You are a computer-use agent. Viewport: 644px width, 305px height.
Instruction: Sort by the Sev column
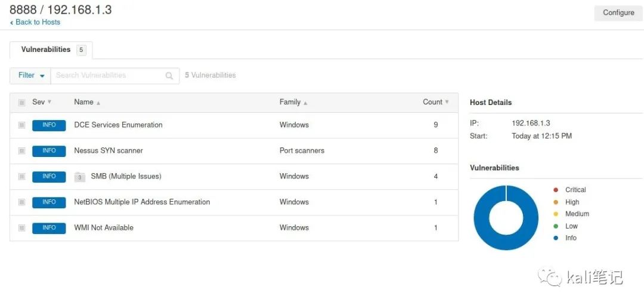coord(42,102)
